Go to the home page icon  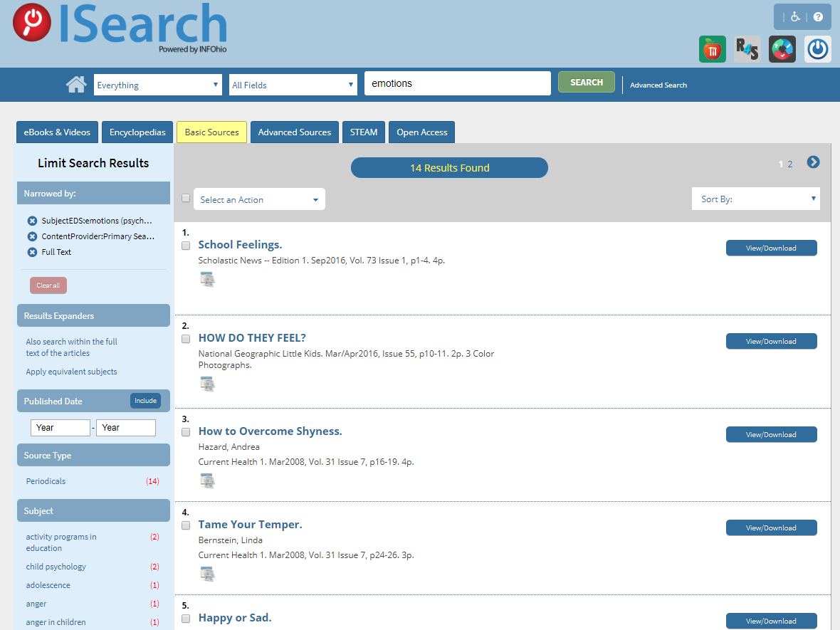[x=76, y=85]
